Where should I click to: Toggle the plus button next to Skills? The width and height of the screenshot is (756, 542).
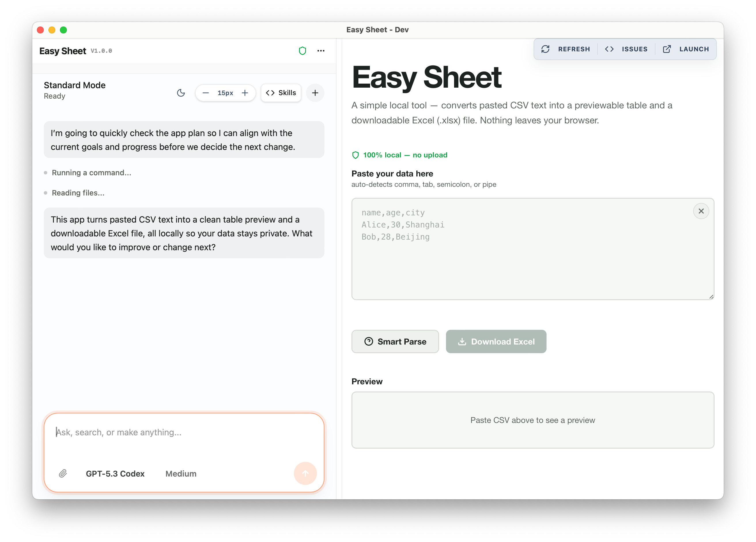(315, 93)
